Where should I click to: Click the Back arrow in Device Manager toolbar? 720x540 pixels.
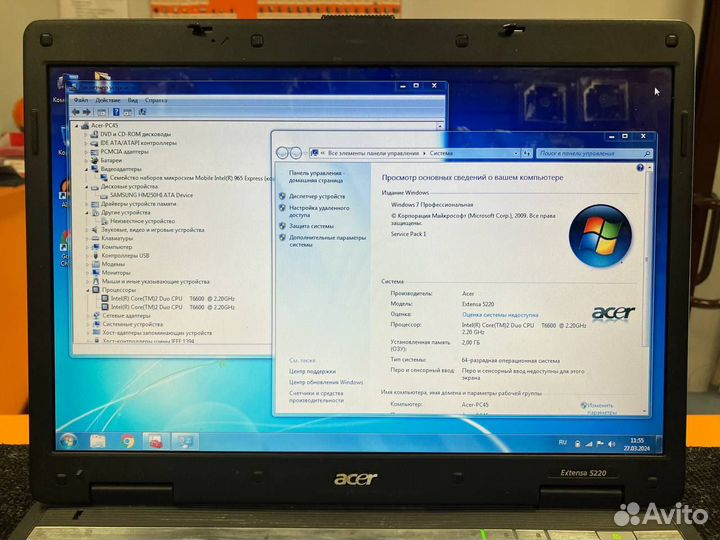click(x=76, y=112)
